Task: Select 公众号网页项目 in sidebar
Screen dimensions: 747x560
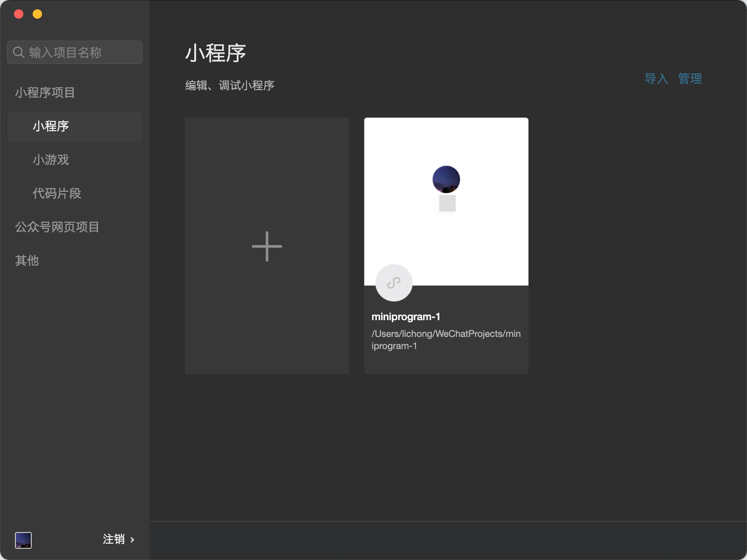Action: click(x=56, y=227)
